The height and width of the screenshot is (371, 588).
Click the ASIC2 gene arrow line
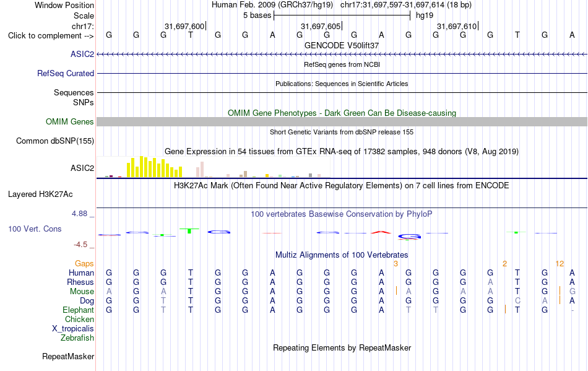coord(342,55)
